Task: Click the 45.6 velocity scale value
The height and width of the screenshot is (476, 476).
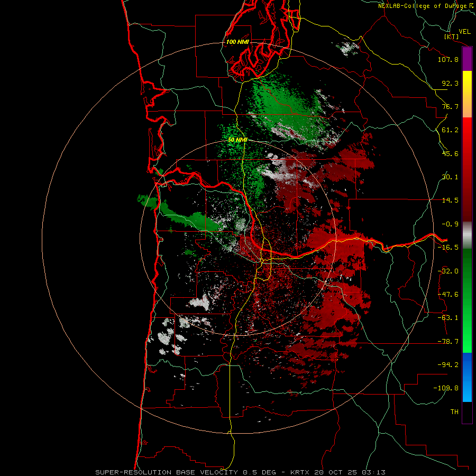Action: [x=450, y=153]
